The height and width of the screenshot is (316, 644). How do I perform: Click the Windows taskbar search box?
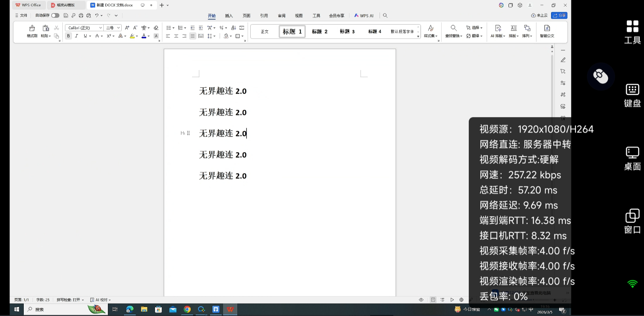57,309
